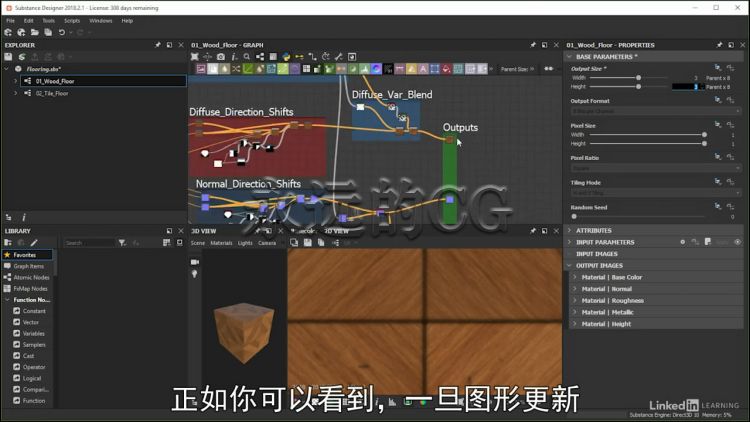Open the Windows menu

tap(100, 21)
